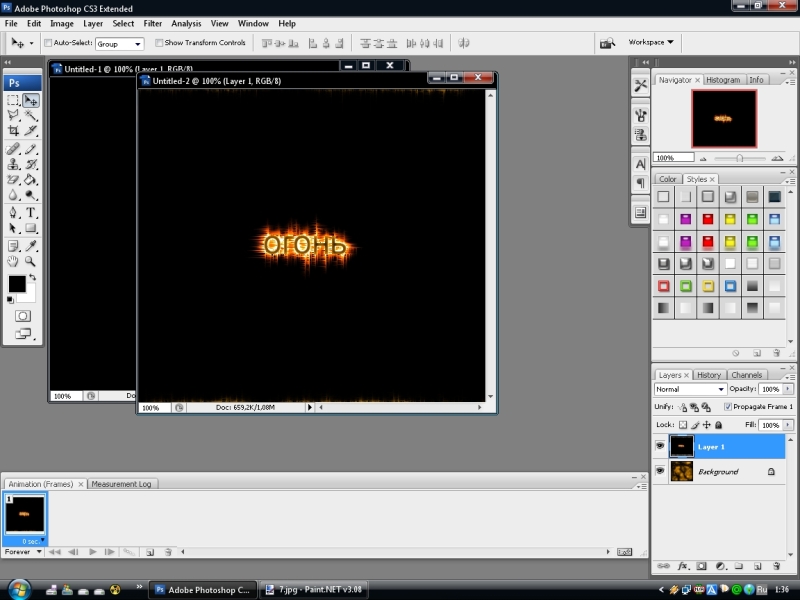Select the Magic Wand tool

point(31,116)
